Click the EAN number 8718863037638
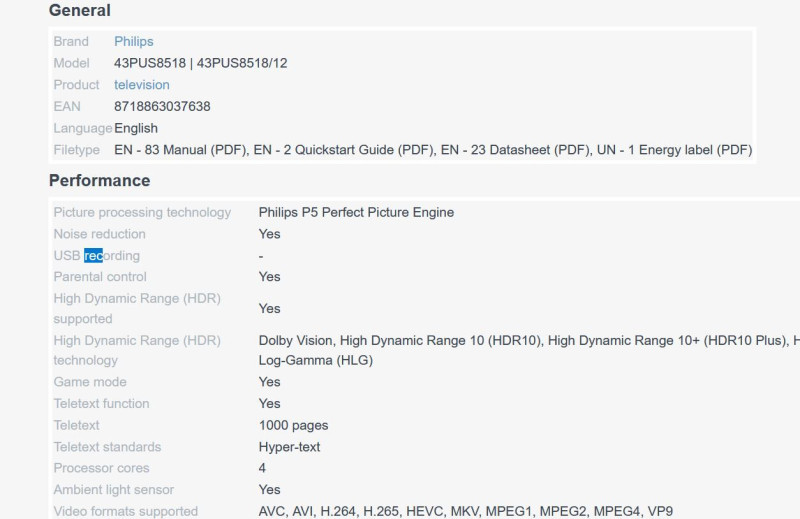800x519 pixels. pyautogui.click(x=162, y=106)
